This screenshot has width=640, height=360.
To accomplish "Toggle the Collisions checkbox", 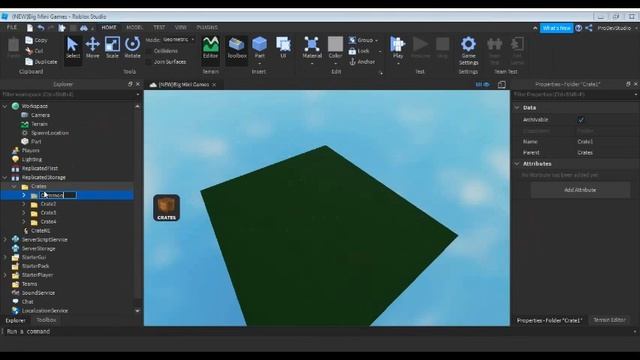I will coord(149,51).
